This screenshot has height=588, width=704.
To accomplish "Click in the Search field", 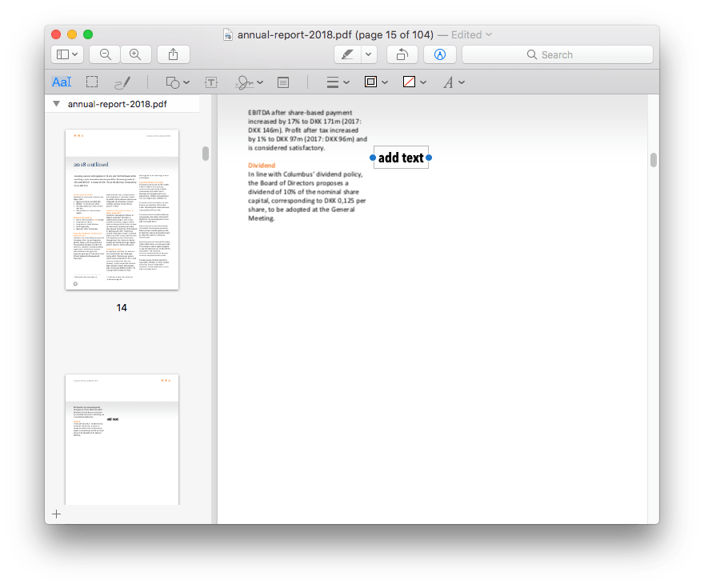I will (x=557, y=54).
